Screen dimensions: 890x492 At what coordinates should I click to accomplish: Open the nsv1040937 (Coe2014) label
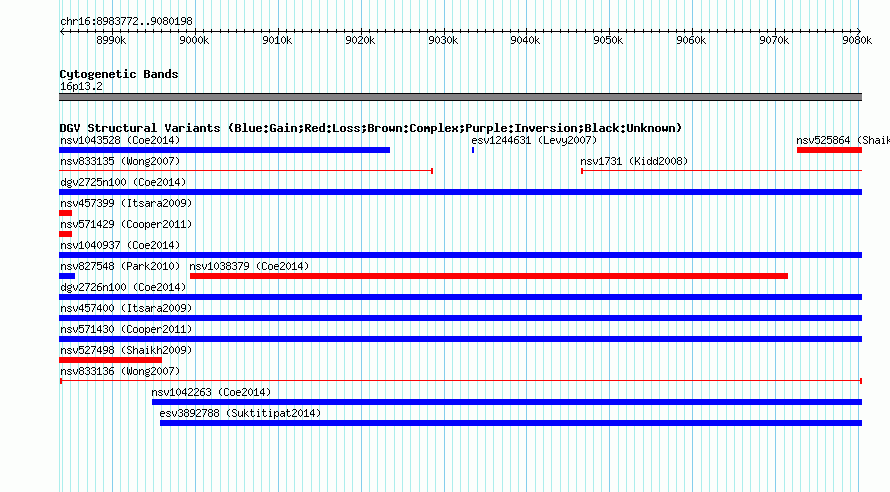point(120,245)
